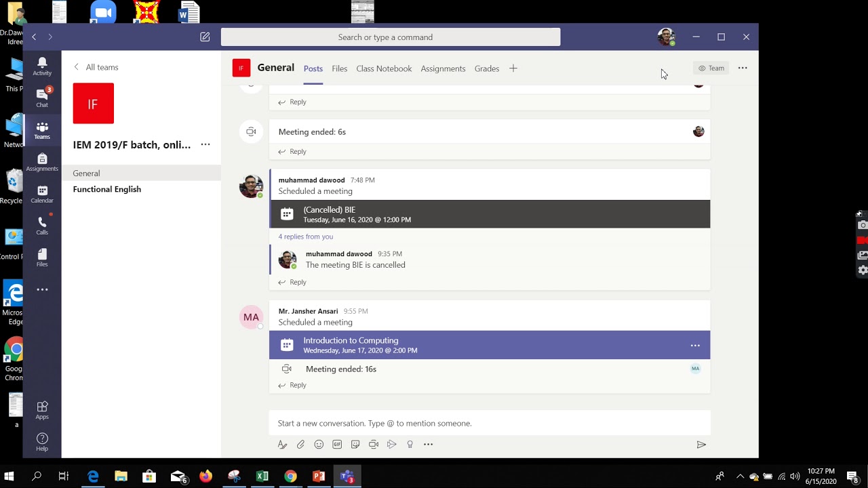Open team more options next to IEM 2019/F
Image resolution: width=868 pixels, height=488 pixels.
coord(205,144)
